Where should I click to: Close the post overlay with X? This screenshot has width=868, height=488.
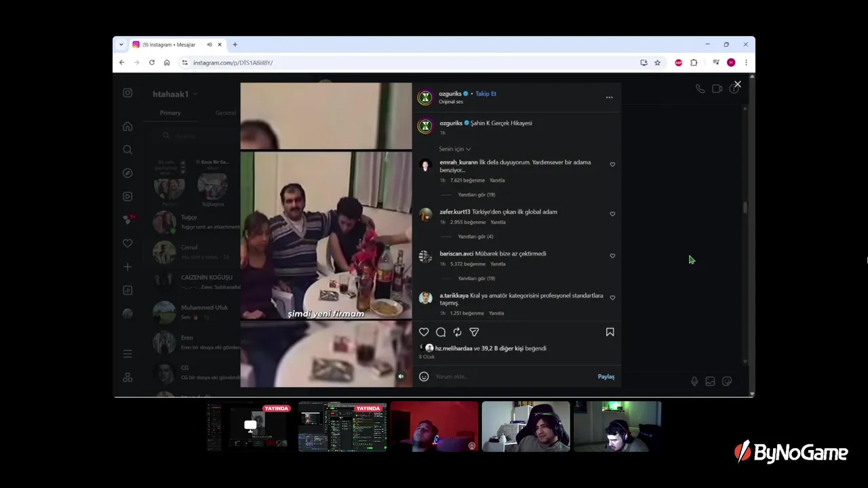click(x=738, y=85)
